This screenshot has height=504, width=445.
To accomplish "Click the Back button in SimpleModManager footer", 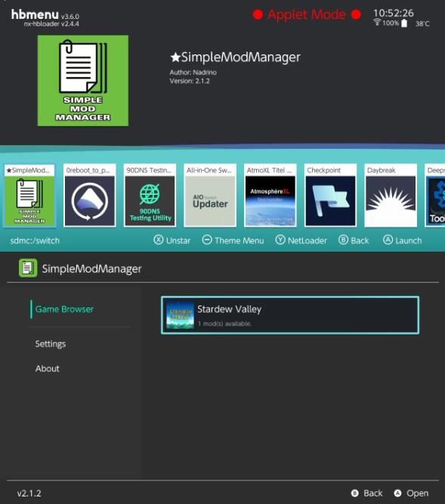I will [367, 493].
